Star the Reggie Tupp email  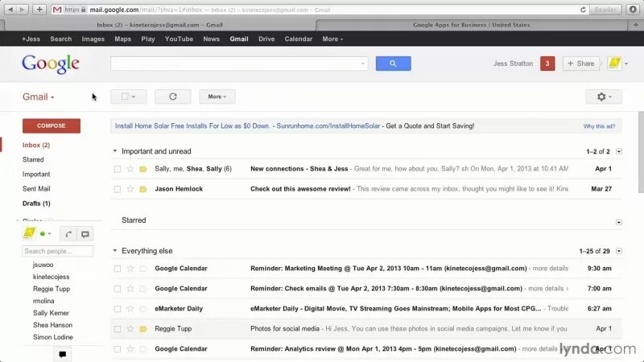(130, 329)
